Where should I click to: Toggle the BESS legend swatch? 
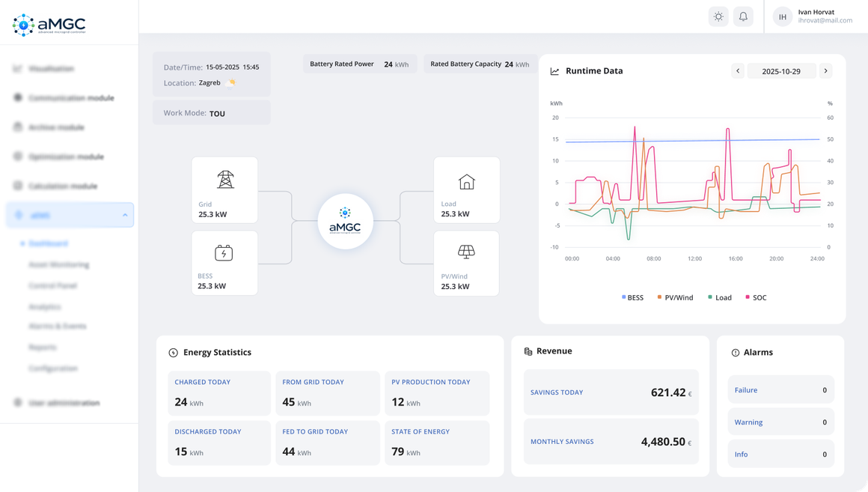point(624,297)
